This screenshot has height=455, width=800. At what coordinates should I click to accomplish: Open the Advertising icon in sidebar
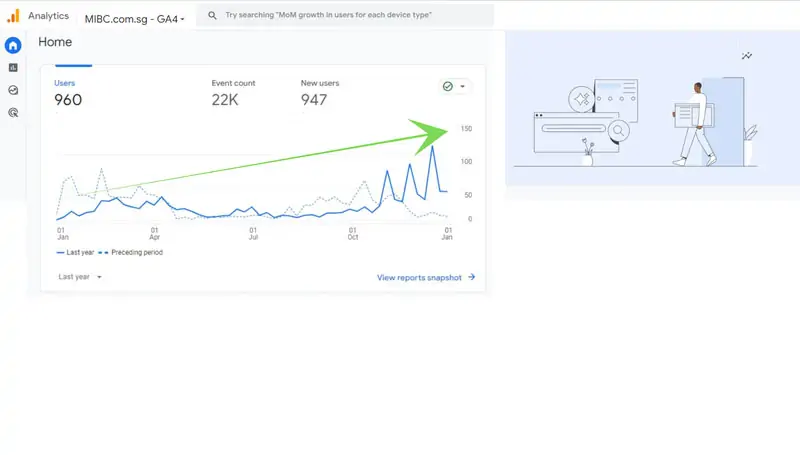[13, 113]
